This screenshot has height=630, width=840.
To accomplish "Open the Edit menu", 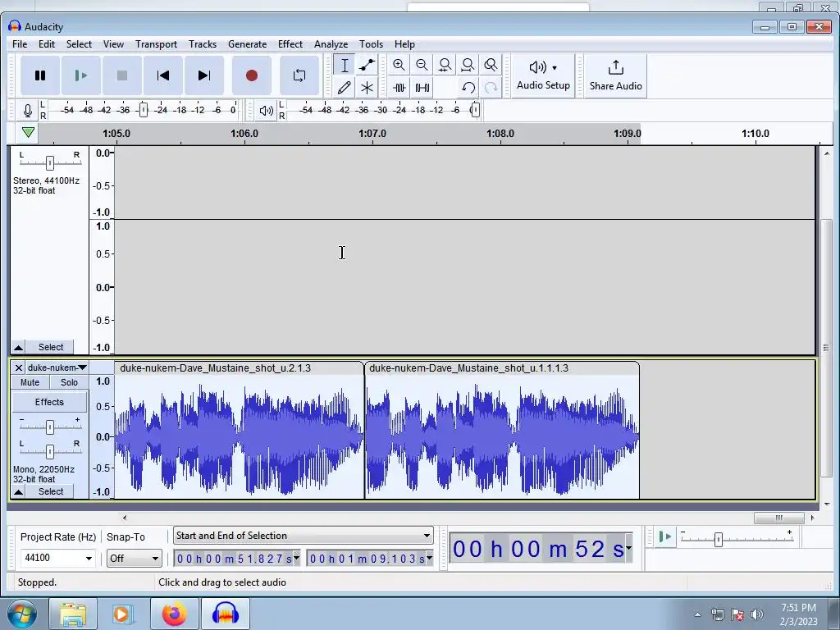I will (47, 44).
